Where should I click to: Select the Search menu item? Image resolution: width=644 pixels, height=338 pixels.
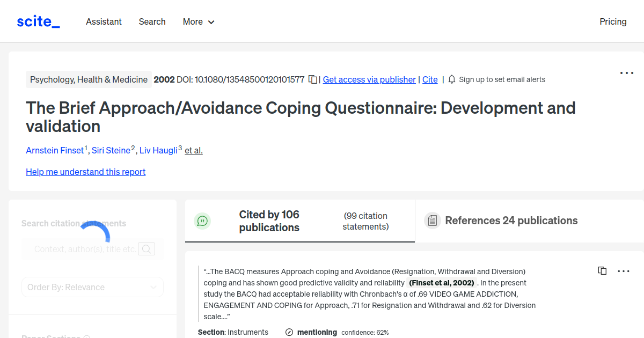point(152,21)
